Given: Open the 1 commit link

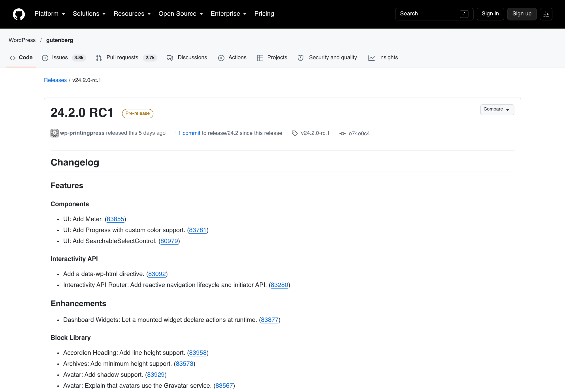Looking at the screenshot, I should click(x=189, y=133).
